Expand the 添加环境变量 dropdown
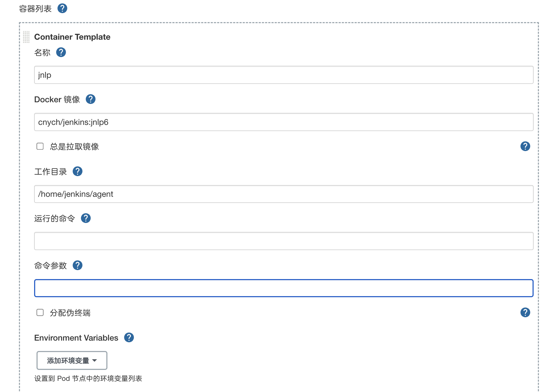This screenshot has width=548, height=392. [x=72, y=360]
